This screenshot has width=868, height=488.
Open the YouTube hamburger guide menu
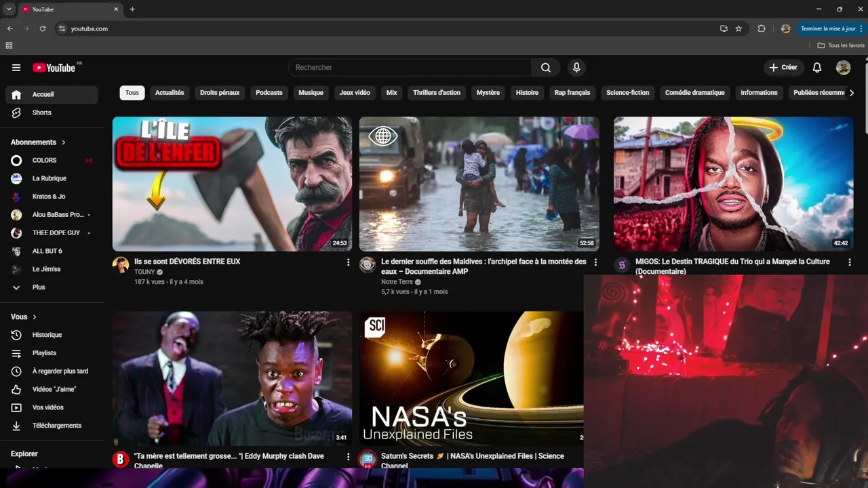(16, 68)
